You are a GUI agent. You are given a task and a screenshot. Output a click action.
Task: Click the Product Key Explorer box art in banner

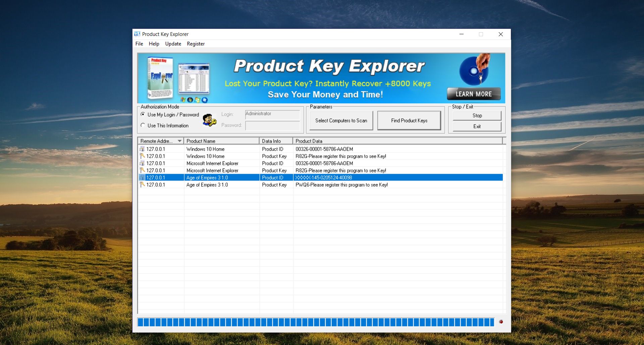click(160, 78)
